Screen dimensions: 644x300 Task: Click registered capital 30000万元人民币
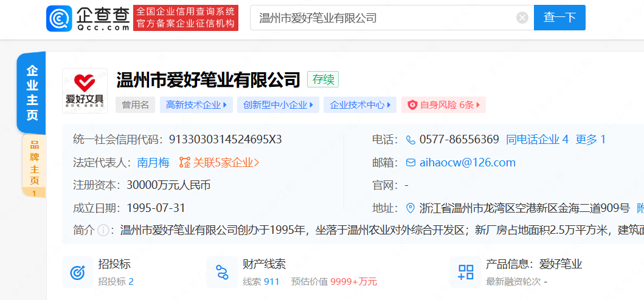pos(169,185)
